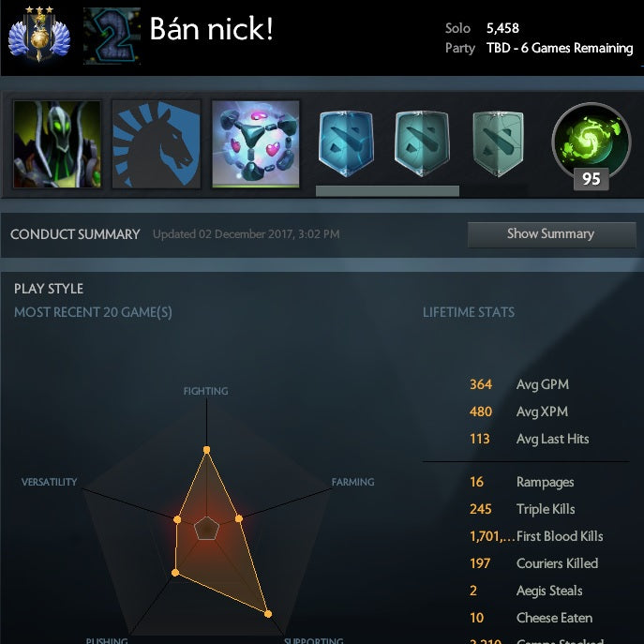Click the number 2 profile avatar
This screenshot has height=644, width=644.
pyautogui.click(x=112, y=37)
